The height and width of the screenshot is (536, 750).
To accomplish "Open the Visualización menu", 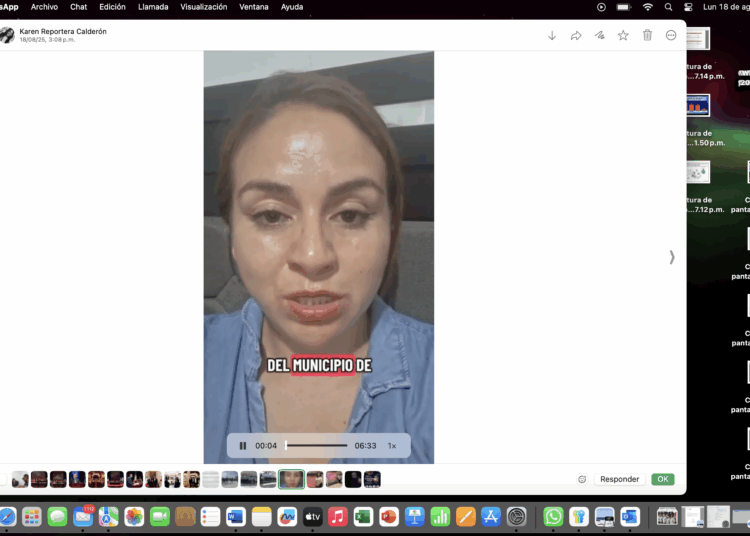I will point(204,7).
